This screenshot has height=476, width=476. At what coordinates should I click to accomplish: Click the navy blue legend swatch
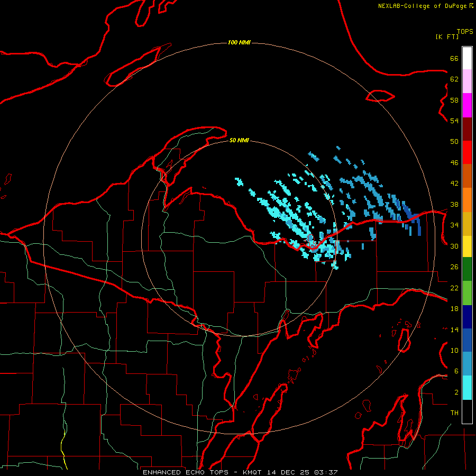467,317
